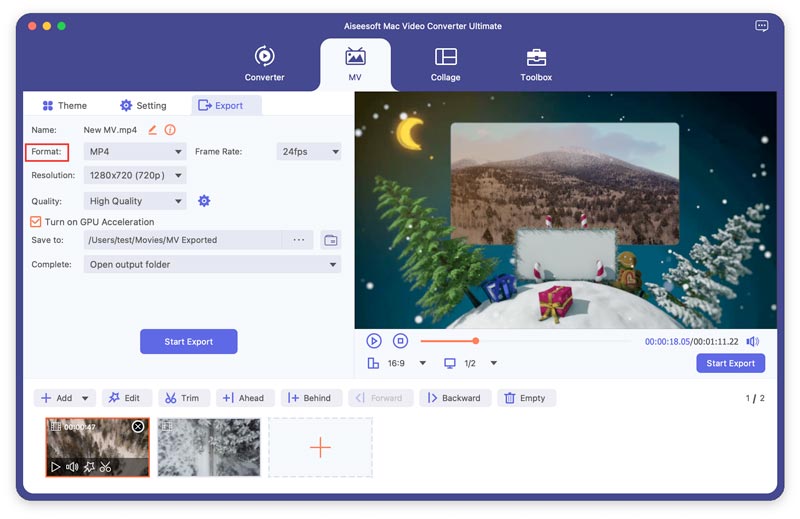The height and width of the screenshot is (519, 800).
Task: Click the info icon next to file name
Action: point(170,130)
